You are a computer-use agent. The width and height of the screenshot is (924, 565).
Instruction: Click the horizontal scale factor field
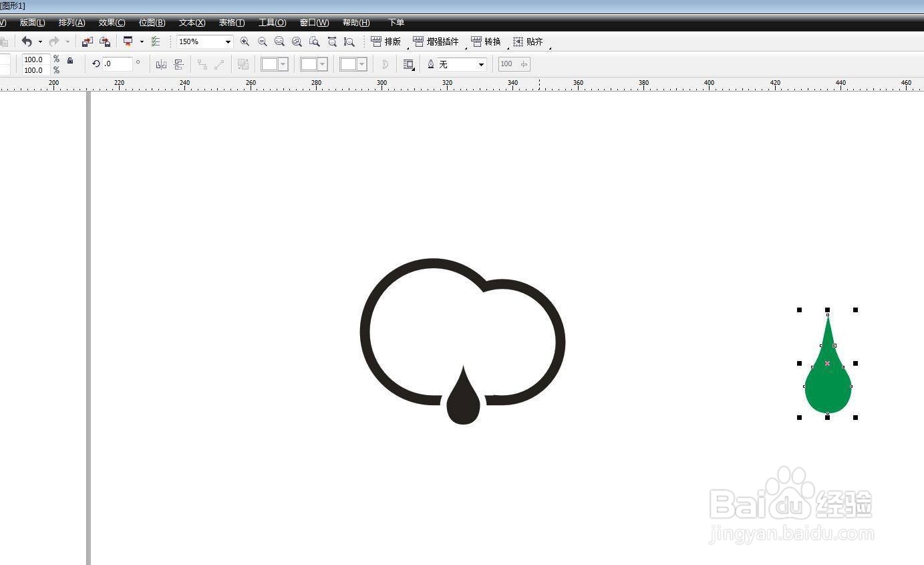tap(36, 60)
